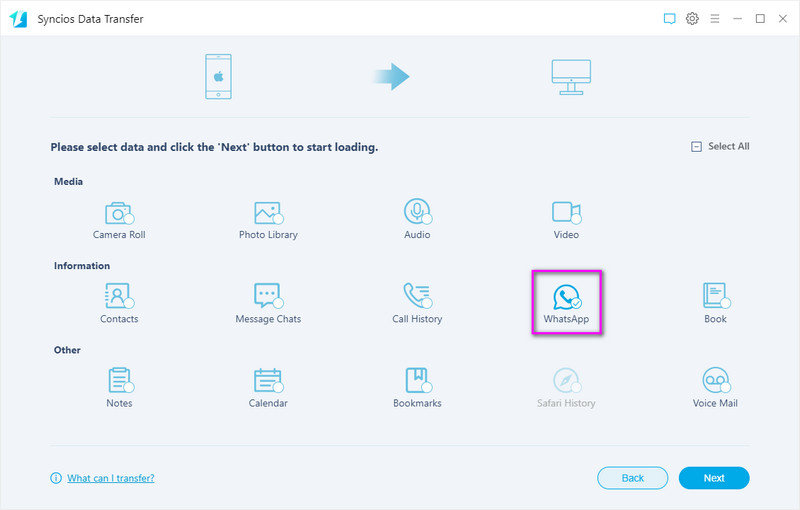The image size is (800, 510).
Task: Click the source iPhone device icon
Action: pyautogui.click(x=218, y=76)
